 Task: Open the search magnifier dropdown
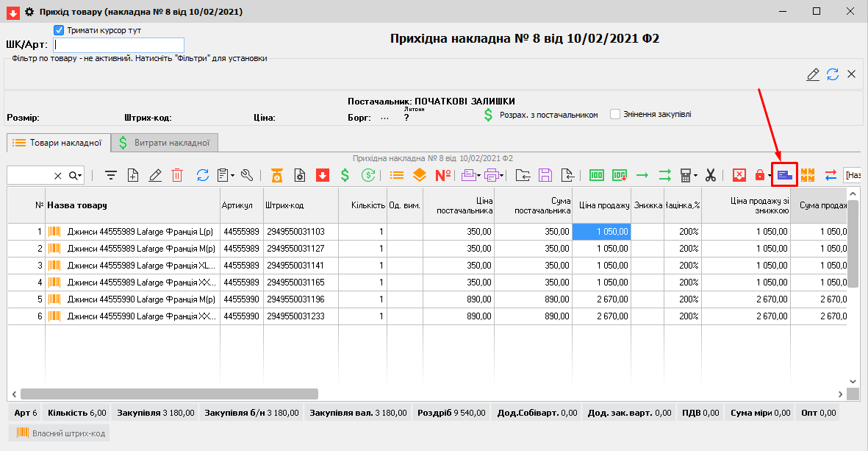pyautogui.click(x=76, y=175)
